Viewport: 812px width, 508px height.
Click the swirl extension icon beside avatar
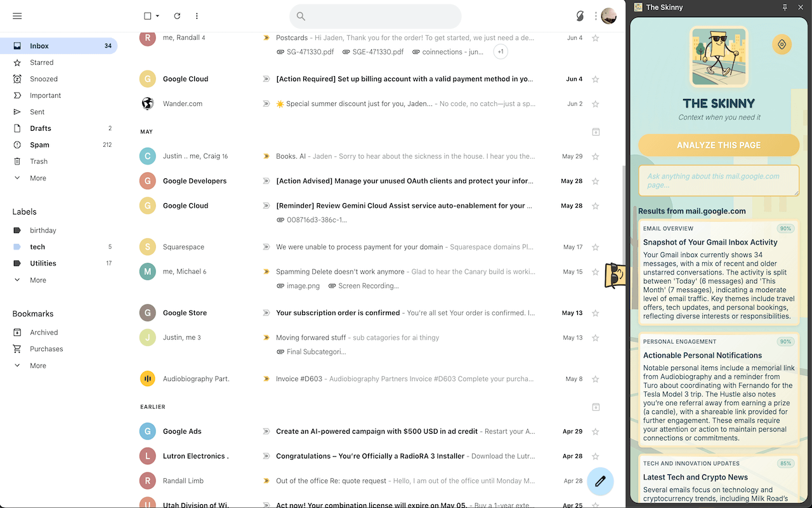[x=580, y=16]
